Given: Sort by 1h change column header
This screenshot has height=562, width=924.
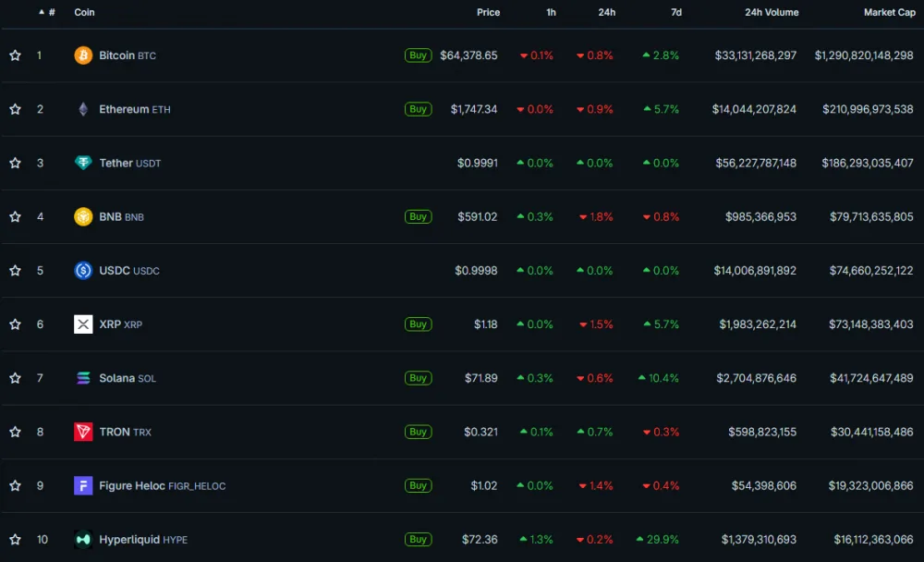Looking at the screenshot, I should [551, 12].
